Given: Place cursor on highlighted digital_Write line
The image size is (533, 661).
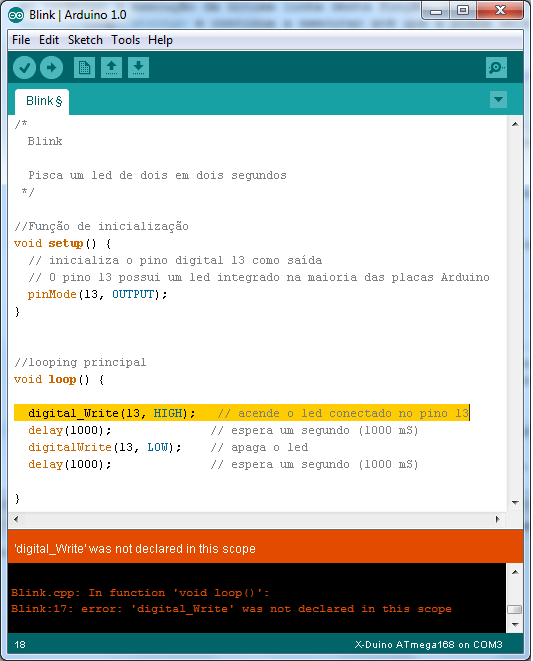Looking at the screenshot, I should pos(242,413).
